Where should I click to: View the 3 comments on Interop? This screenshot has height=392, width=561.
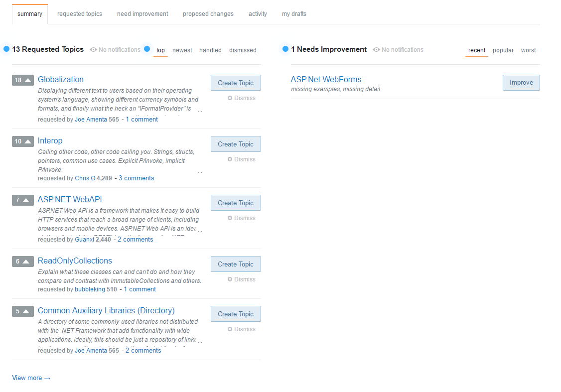136,178
